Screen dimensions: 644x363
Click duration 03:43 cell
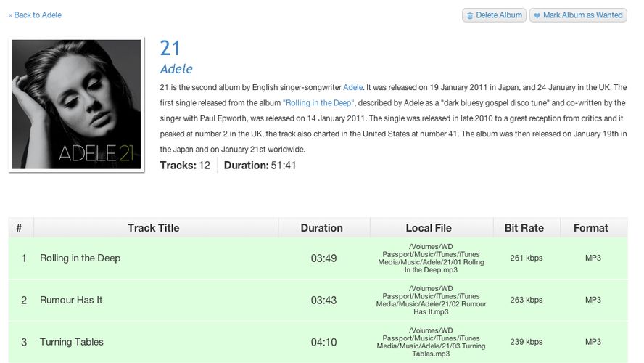click(x=323, y=300)
